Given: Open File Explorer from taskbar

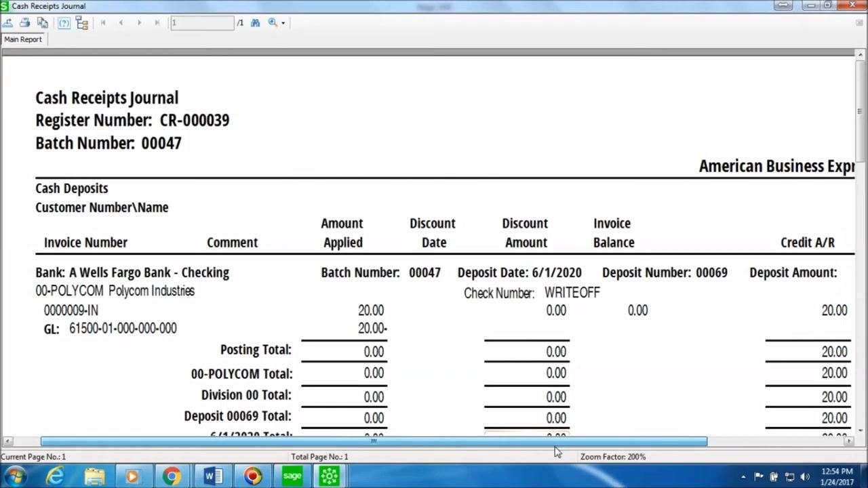Looking at the screenshot, I should coord(94,476).
